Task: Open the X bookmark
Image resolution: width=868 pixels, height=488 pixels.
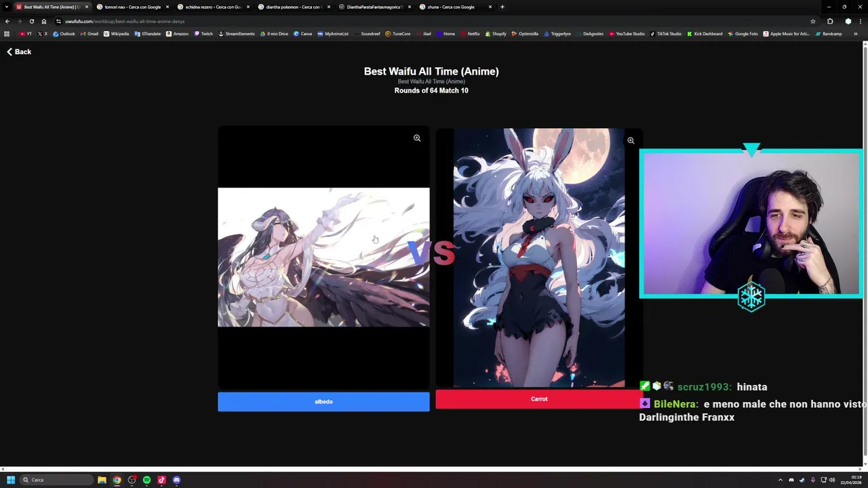Action: click(x=43, y=34)
